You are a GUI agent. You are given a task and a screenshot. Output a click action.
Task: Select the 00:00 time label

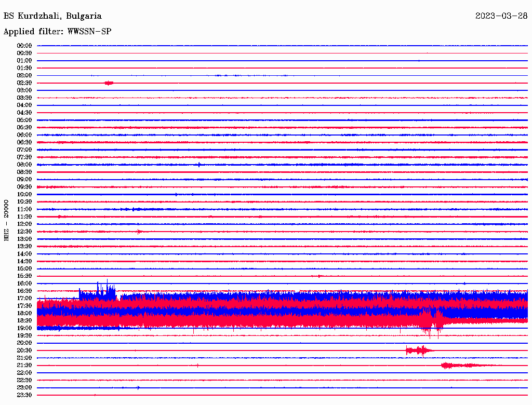tap(24, 46)
